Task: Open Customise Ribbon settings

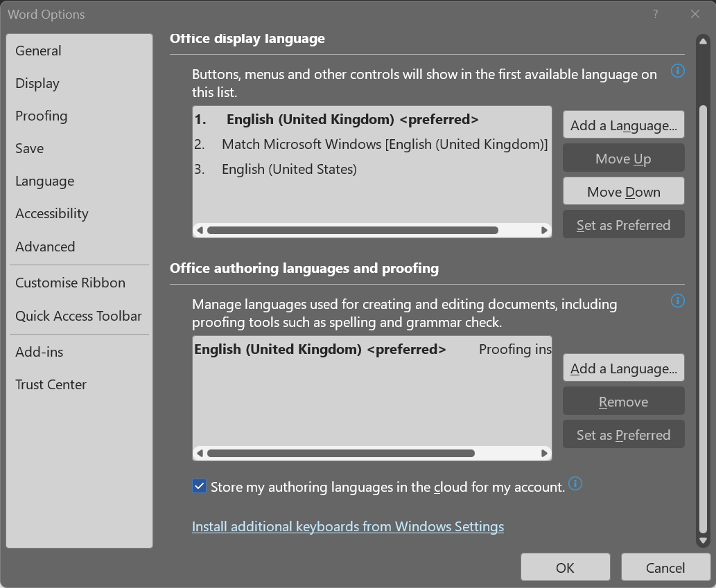Action: point(80,283)
